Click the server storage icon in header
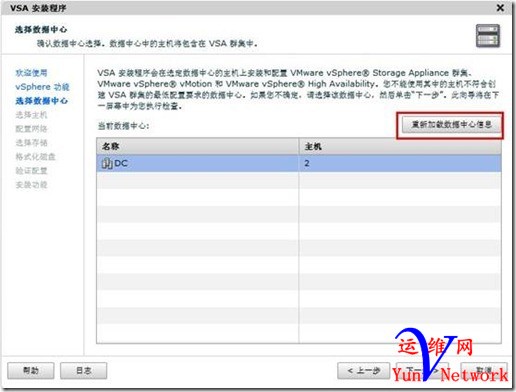 (488, 36)
